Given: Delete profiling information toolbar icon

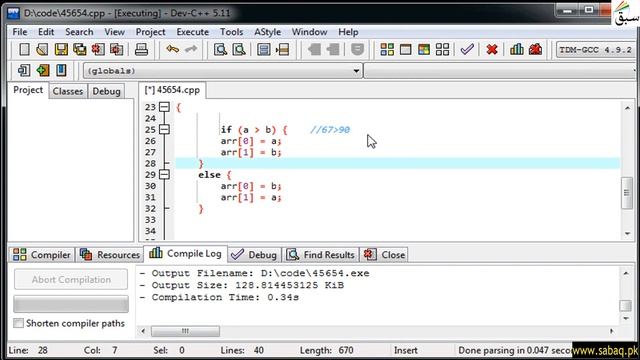Looking at the screenshot, I should (x=536, y=49).
